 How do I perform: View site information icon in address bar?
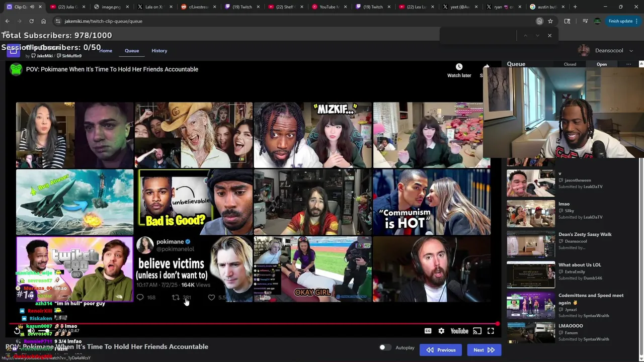(58, 21)
